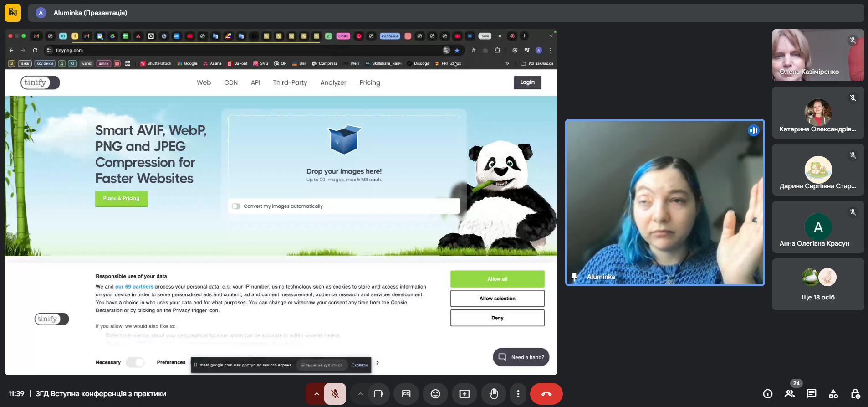The width and height of the screenshot is (868, 407).
Task: Unmute the microphone in the Meet toolbar
Action: coord(335,394)
